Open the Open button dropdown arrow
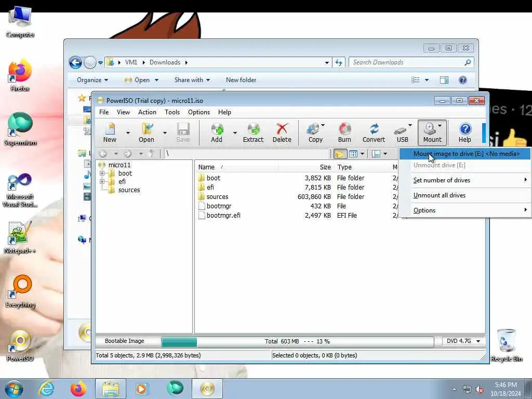The image size is (532, 399). (165, 132)
